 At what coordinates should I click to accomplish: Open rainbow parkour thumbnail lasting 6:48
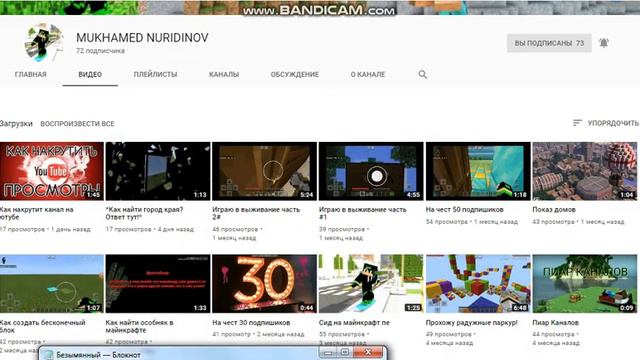coord(478,284)
